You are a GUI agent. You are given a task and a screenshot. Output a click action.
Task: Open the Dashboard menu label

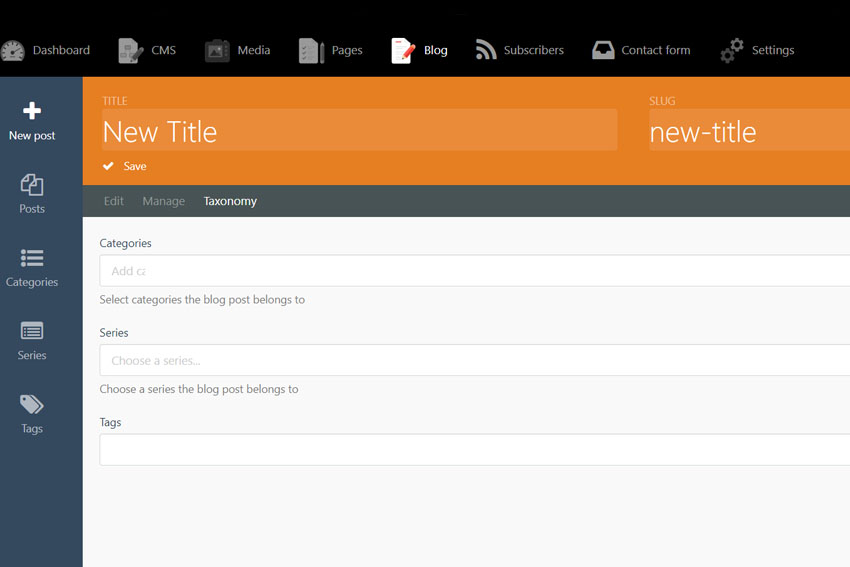(x=61, y=50)
